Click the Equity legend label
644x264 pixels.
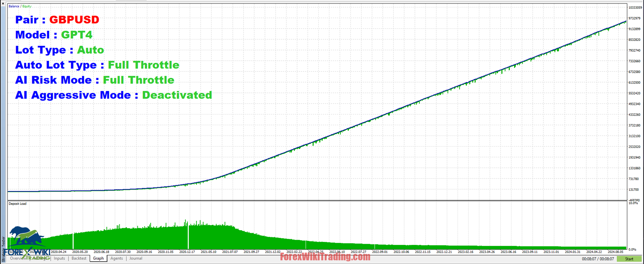[x=27, y=6]
